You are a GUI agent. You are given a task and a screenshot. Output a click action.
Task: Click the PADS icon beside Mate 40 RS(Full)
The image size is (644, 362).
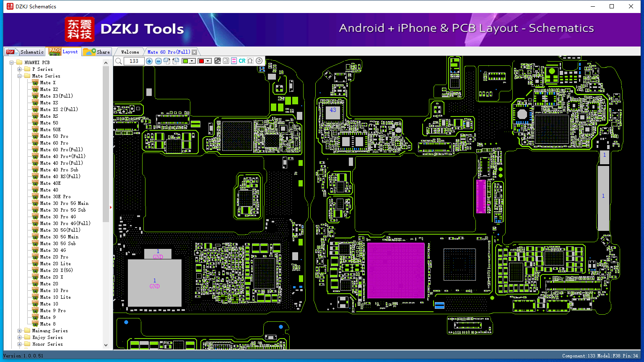click(x=35, y=177)
